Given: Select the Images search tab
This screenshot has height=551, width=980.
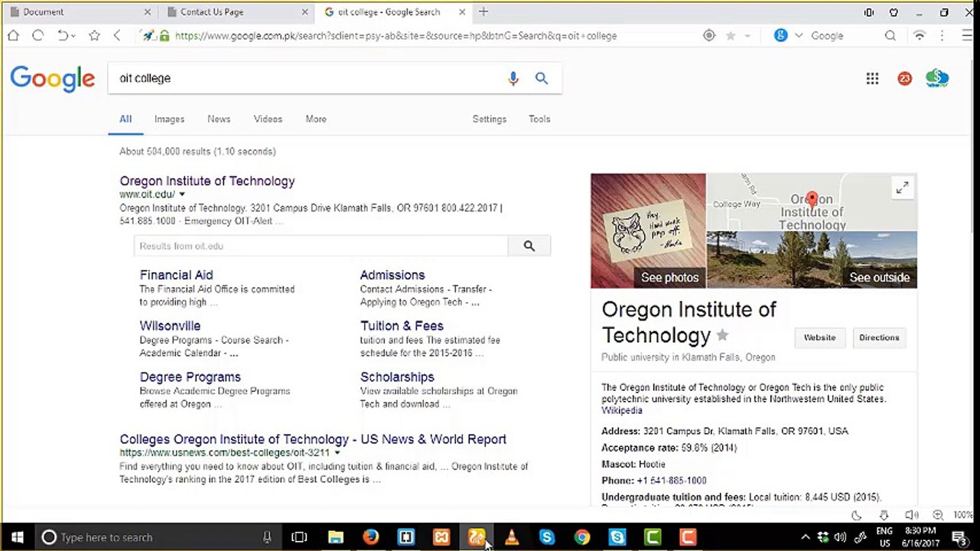Looking at the screenshot, I should [x=169, y=119].
